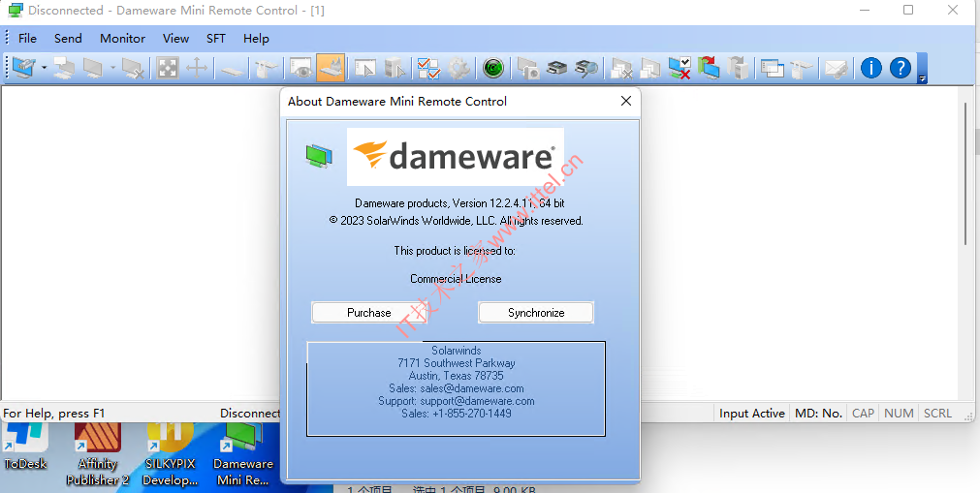Click the envelope email toolbar icon
Viewport: 980px width, 493px height.
tap(837, 68)
